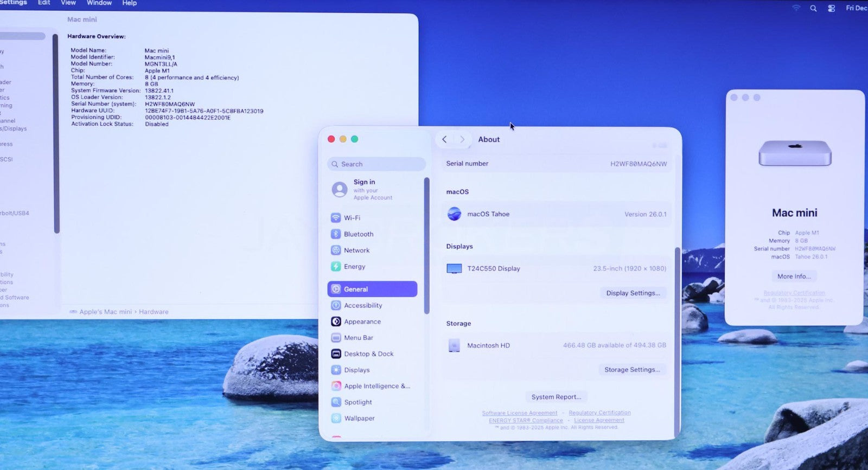Viewport: 868px width, 470px height.
Task: Click the Wi-Fi icon in settings sidebar
Action: tap(336, 218)
